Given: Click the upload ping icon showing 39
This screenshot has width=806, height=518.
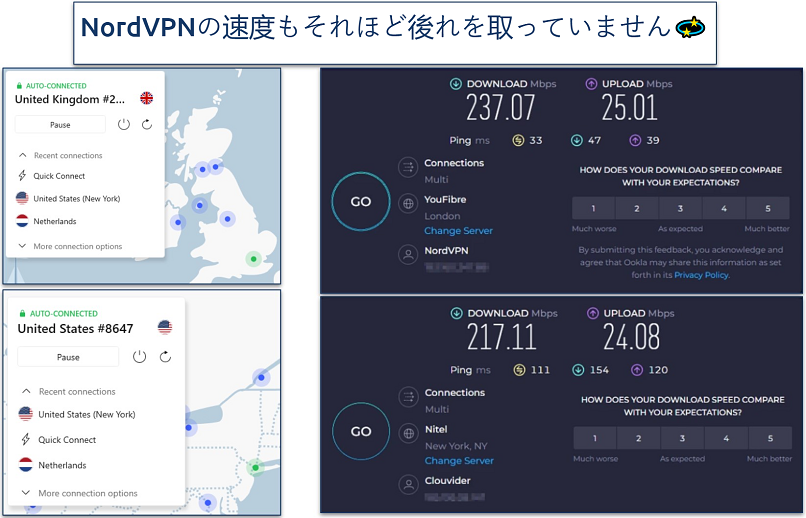Looking at the screenshot, I should click(635, 140).
